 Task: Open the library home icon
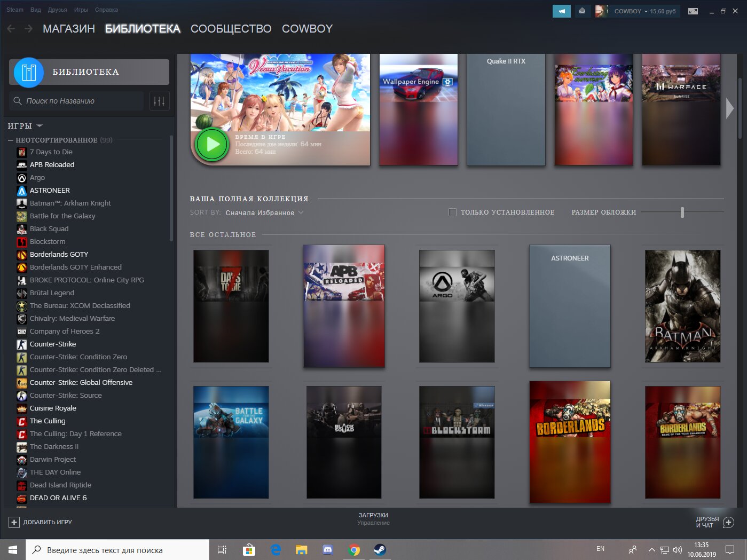(x=29, y=72)
